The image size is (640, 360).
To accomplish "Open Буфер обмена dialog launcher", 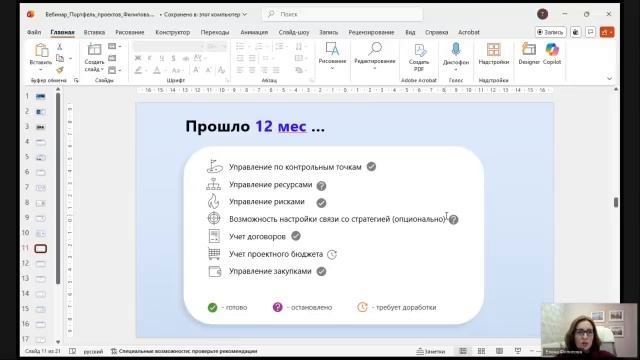I will pos(76,80).
